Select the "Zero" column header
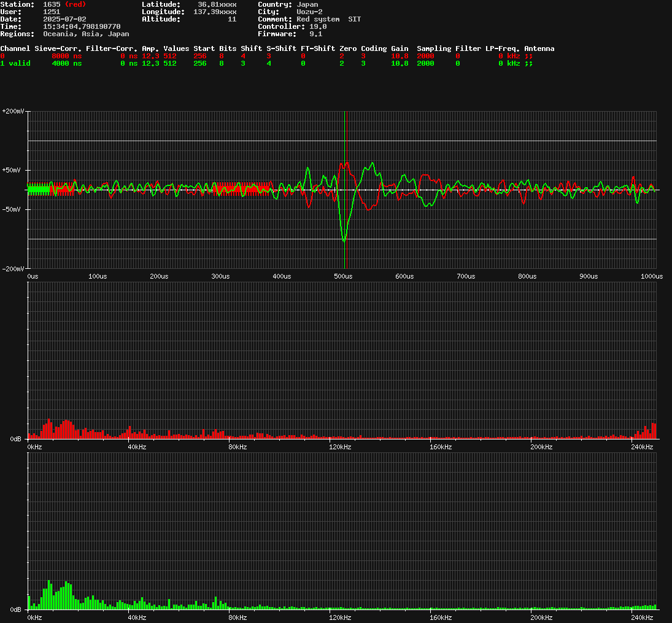Screen dimensions: 672x623 point(348,48)
